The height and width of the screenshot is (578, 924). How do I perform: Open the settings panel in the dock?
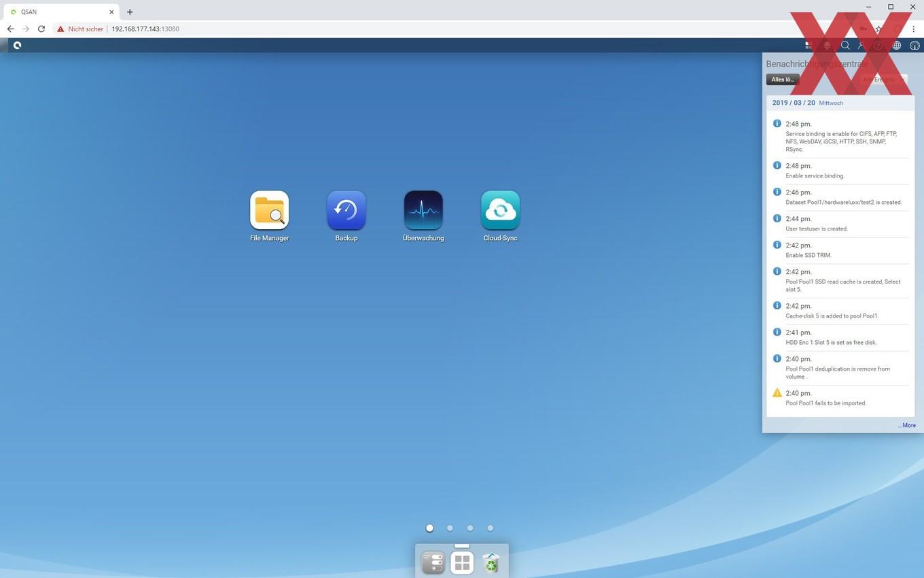[433, 562]
